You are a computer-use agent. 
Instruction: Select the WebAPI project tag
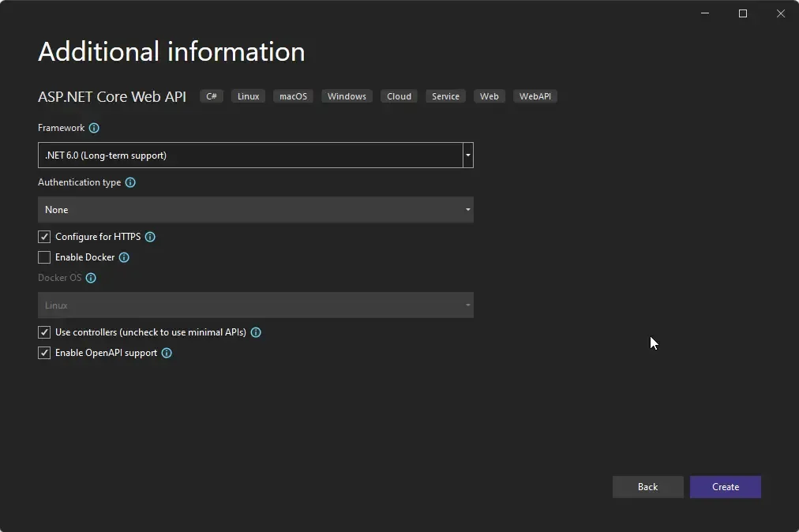pyautogui.click(x=535, y=96)
